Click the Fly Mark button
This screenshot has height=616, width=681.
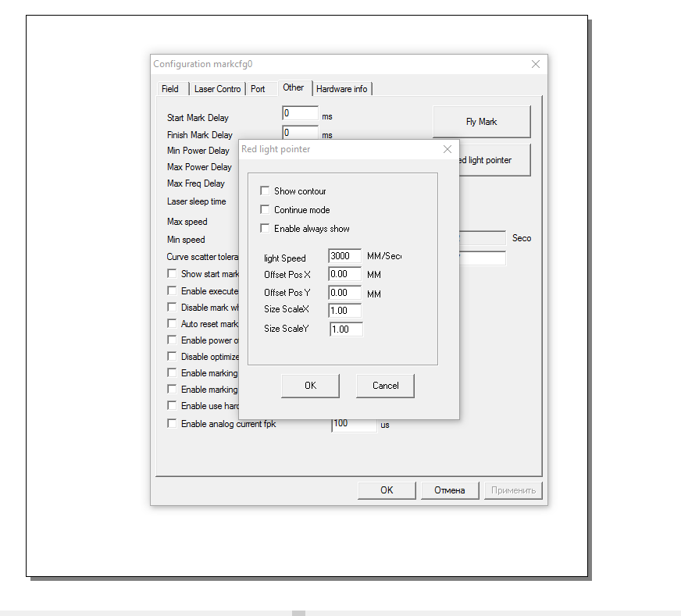(481, 122)
